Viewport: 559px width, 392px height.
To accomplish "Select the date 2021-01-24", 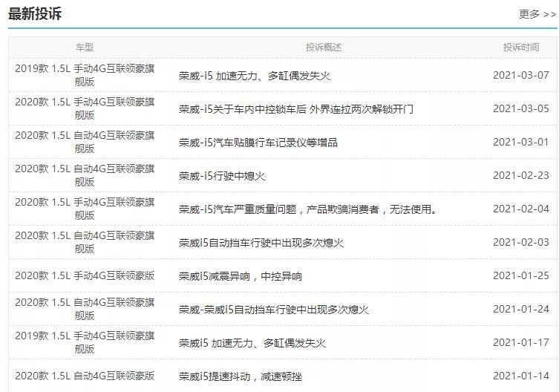I will pyautogui.click(x=521, y=310).
